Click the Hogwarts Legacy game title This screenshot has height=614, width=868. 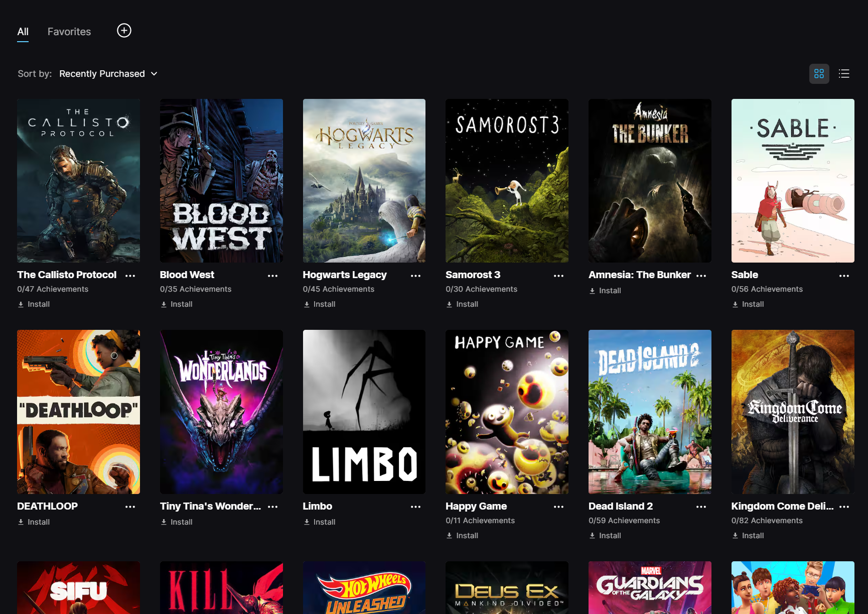345,275
